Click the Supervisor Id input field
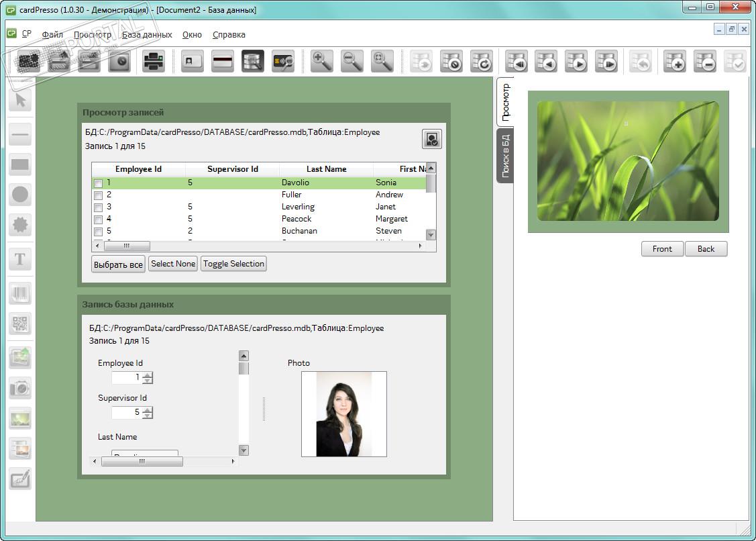Image resolution: width=756 pixels, height=541 pixels. point(127,413)
